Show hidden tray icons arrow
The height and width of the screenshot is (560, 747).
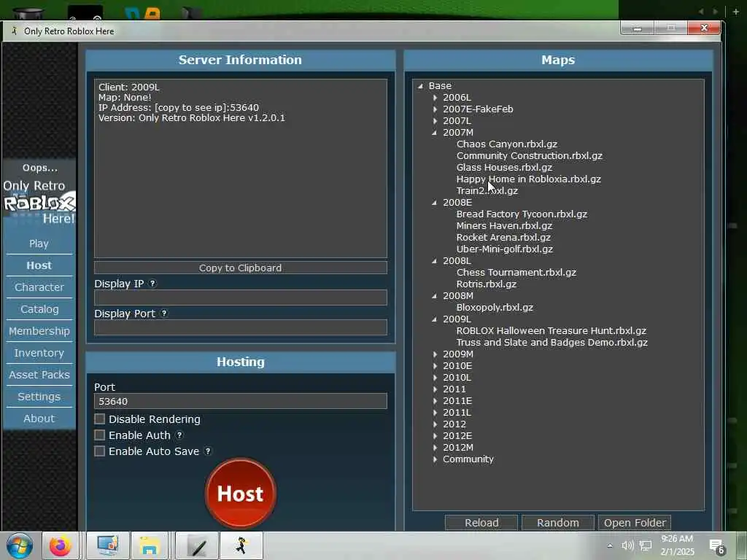610,545
